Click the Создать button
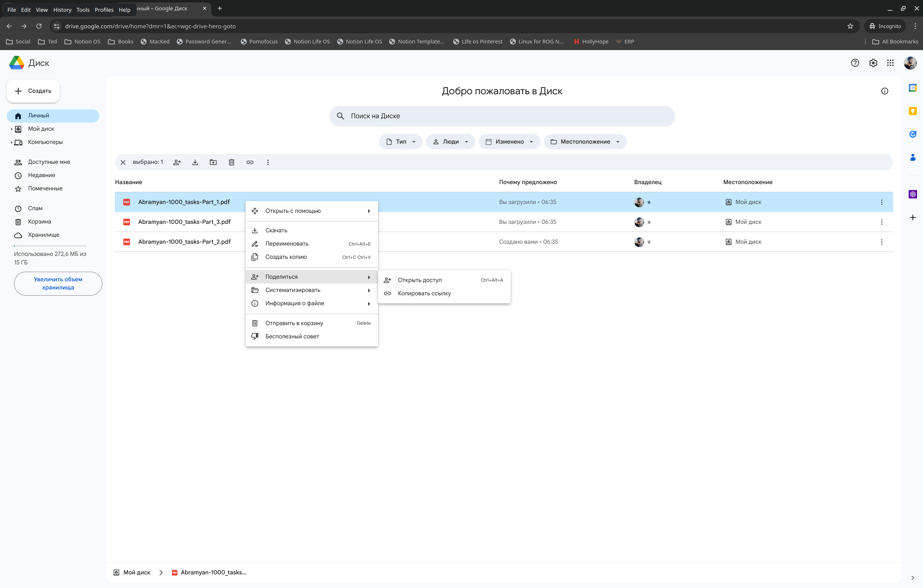Viewport: 923px width, 588px height. (34, 91)
